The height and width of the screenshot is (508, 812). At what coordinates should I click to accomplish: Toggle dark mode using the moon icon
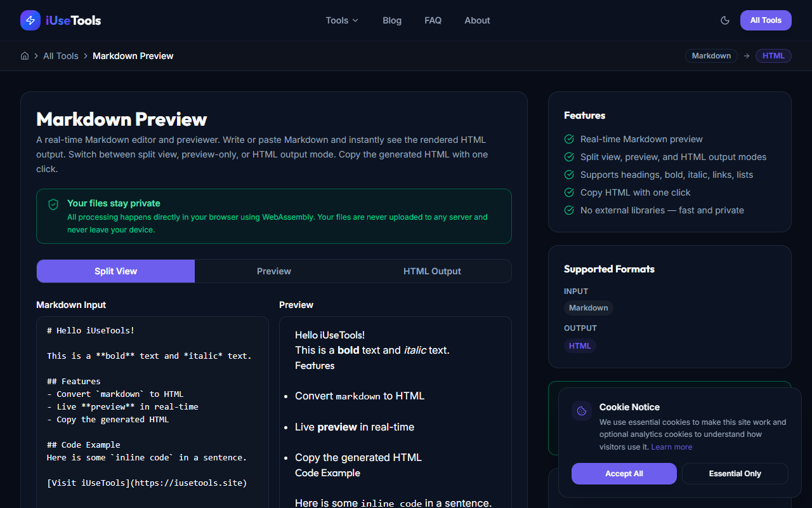pos(724,20)
